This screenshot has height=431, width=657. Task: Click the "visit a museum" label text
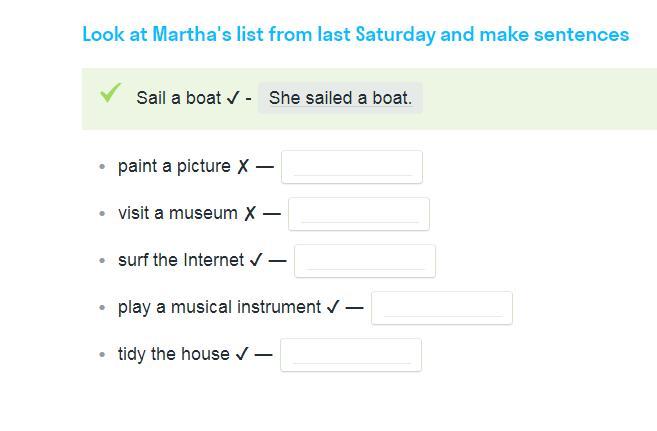(178, 213)
